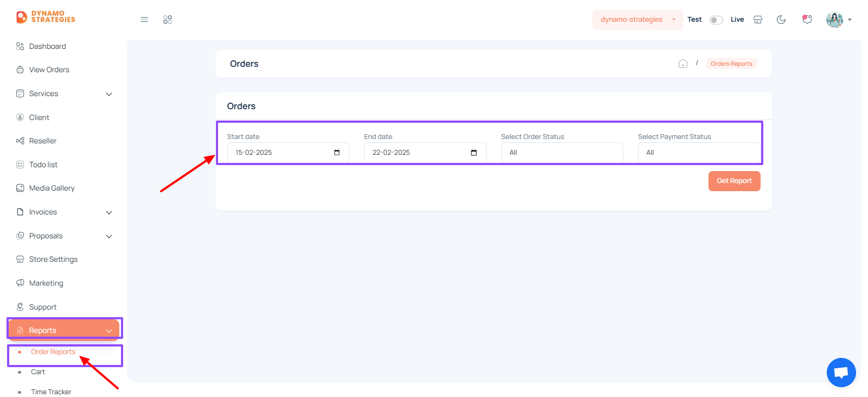Open the user avatar profile menu
The height and width of the screenshot is (397, 868).
(x=834, y=20)
